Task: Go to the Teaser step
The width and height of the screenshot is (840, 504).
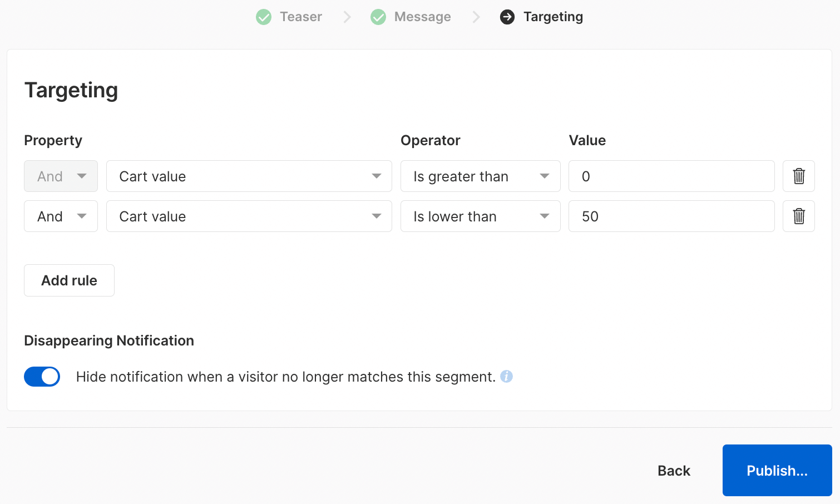Action: coord(300,17)
